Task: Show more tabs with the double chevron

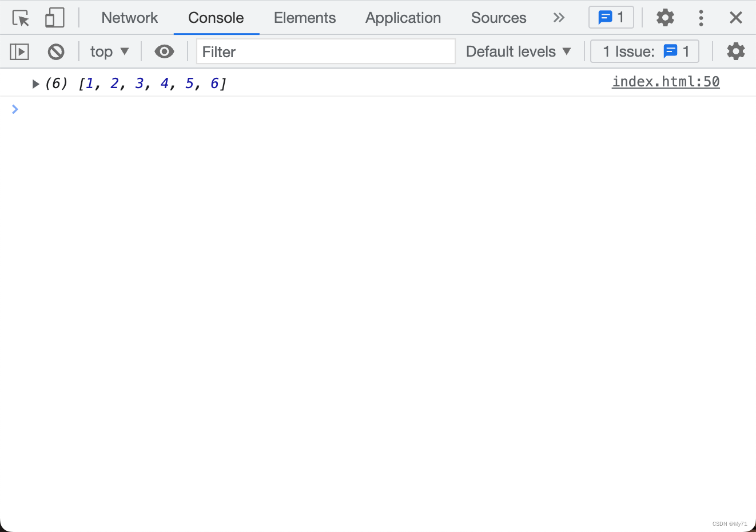Action: 559,18
